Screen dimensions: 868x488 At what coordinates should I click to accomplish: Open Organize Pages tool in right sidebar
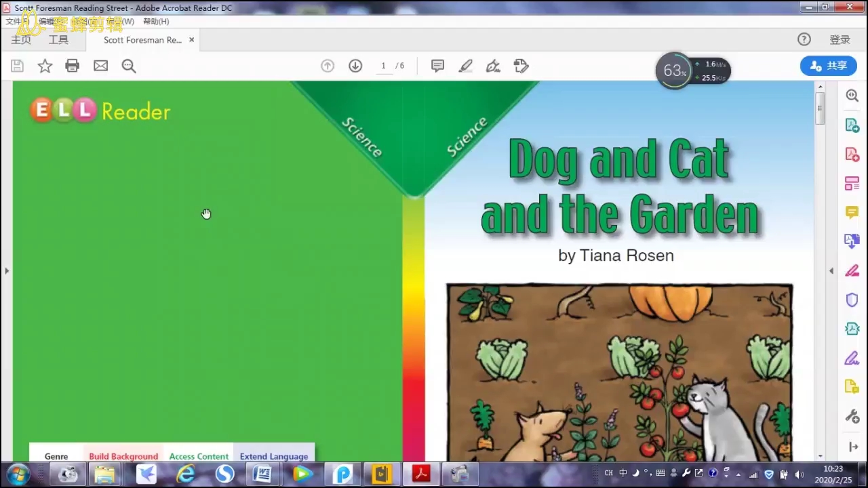[x=852, y=184]
